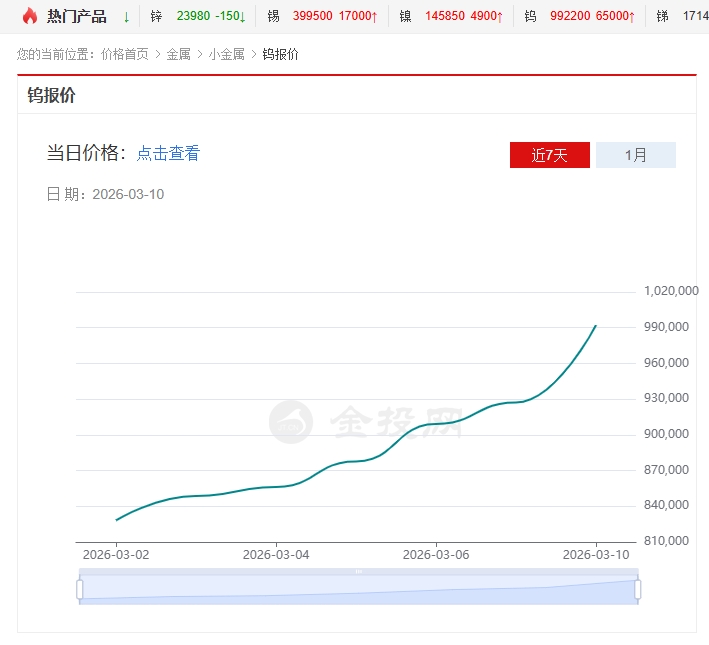Click nickel price change 4900↑
This screenshot has width=709, height=645.
(x=487, y=16)
